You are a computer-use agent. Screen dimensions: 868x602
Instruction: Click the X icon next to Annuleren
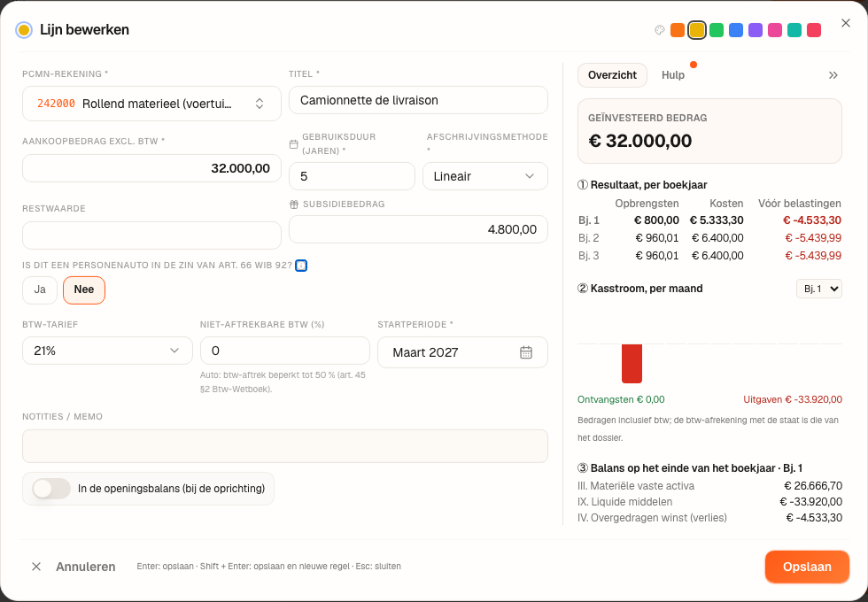click(x=36, y=567)
